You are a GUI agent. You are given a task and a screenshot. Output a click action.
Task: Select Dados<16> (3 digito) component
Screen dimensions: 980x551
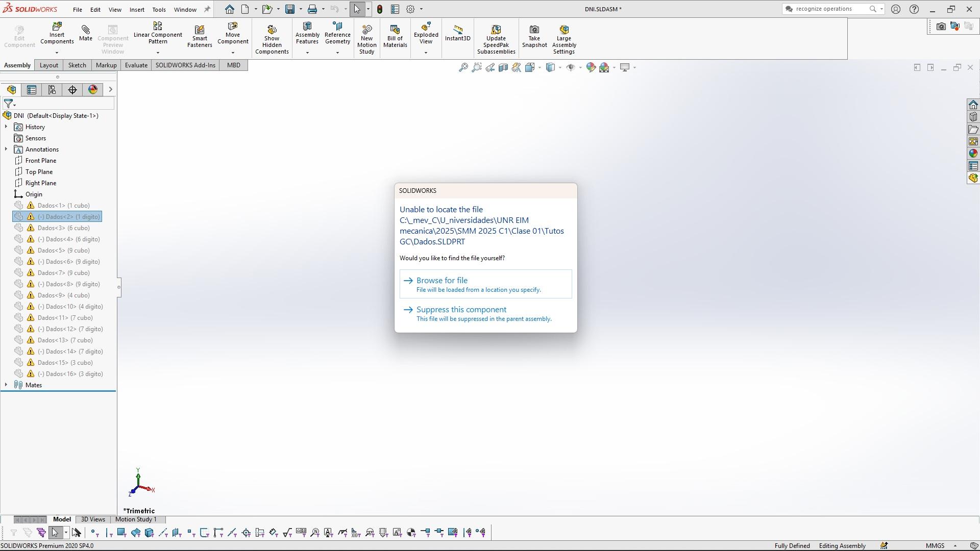pos(70,374)
